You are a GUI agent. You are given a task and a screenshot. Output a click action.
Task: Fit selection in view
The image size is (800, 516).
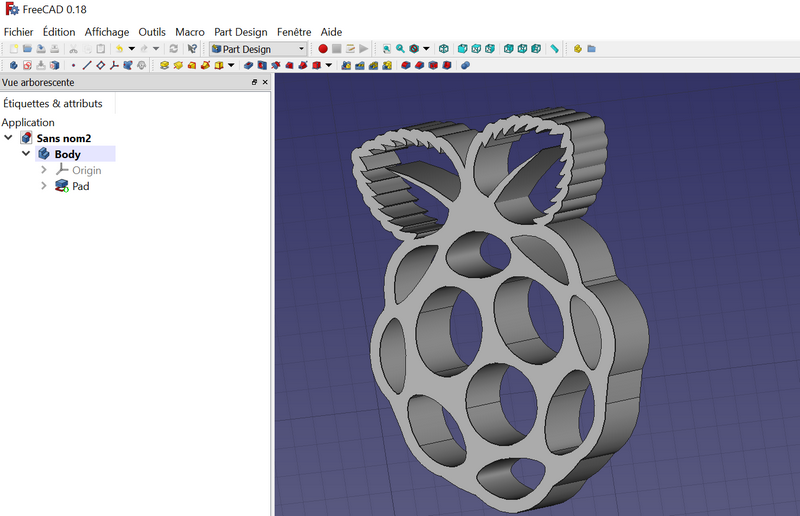(401, 49)
